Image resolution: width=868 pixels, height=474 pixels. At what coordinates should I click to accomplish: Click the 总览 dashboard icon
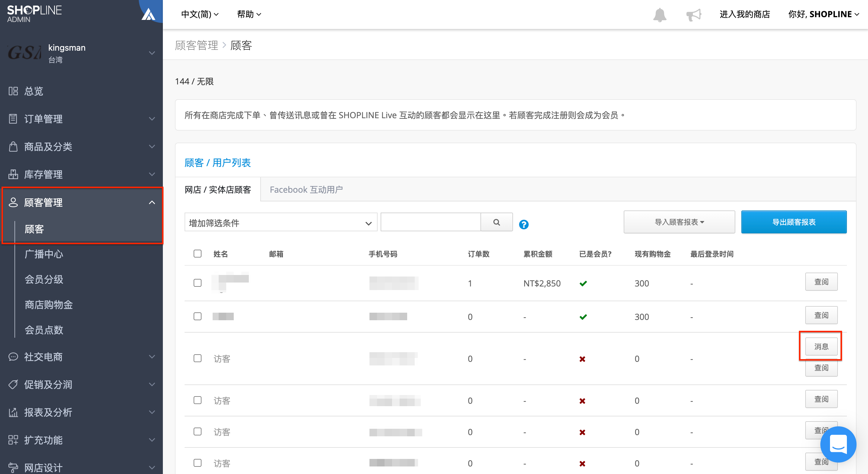[x=13, y=91]
